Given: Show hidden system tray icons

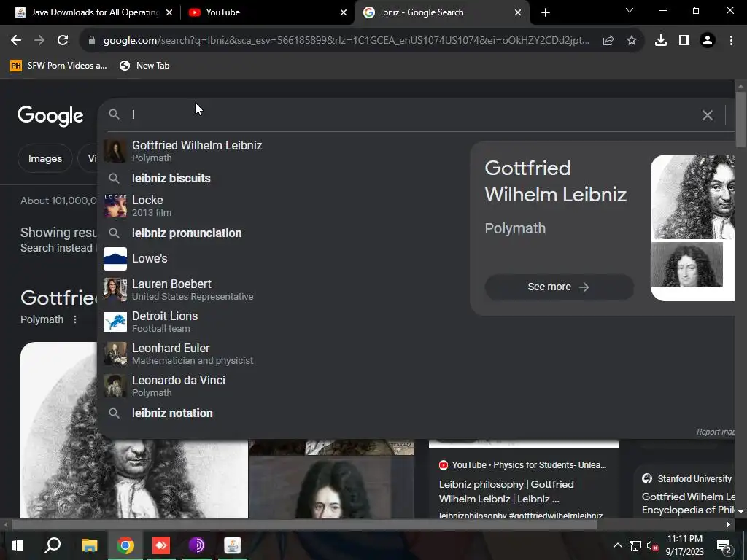Looking at the screenshot, I should [617, 545].
